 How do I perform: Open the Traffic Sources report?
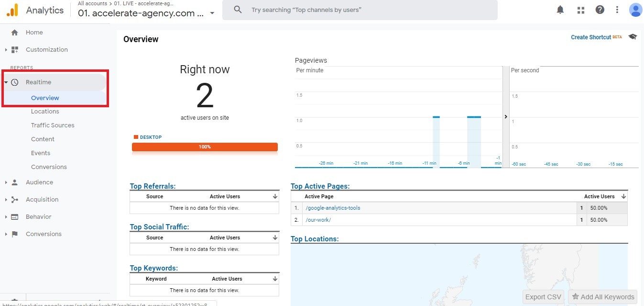(x=53, y=125)
